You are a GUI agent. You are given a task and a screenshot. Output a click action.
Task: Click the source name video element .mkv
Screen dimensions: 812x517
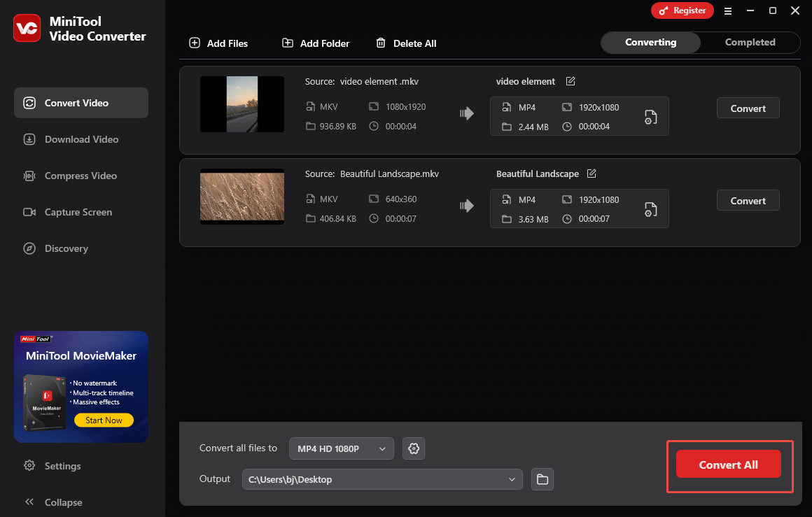click(x=379, y=81)
